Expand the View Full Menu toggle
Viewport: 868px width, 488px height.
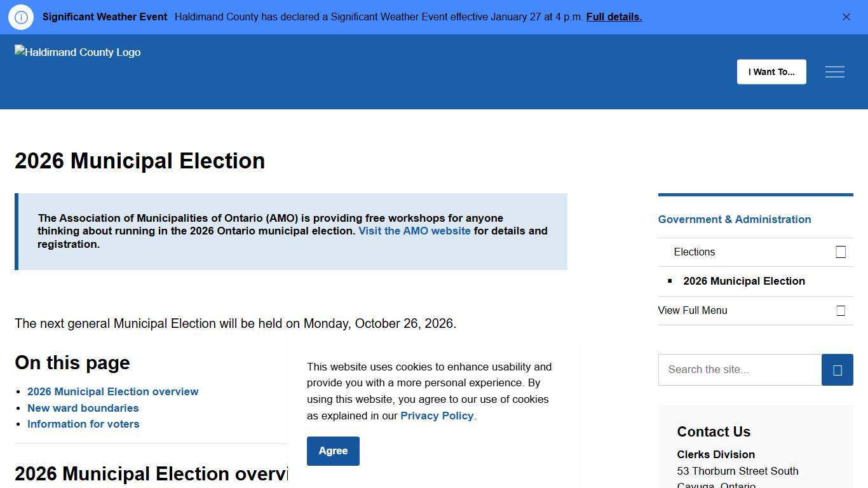(841, 311)
